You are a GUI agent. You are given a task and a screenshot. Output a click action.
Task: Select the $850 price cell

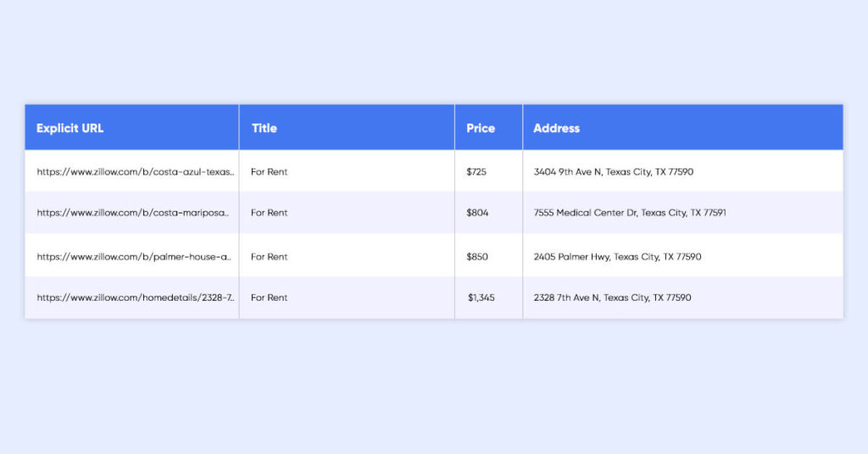pyautogui.click(x=477, y=257)
